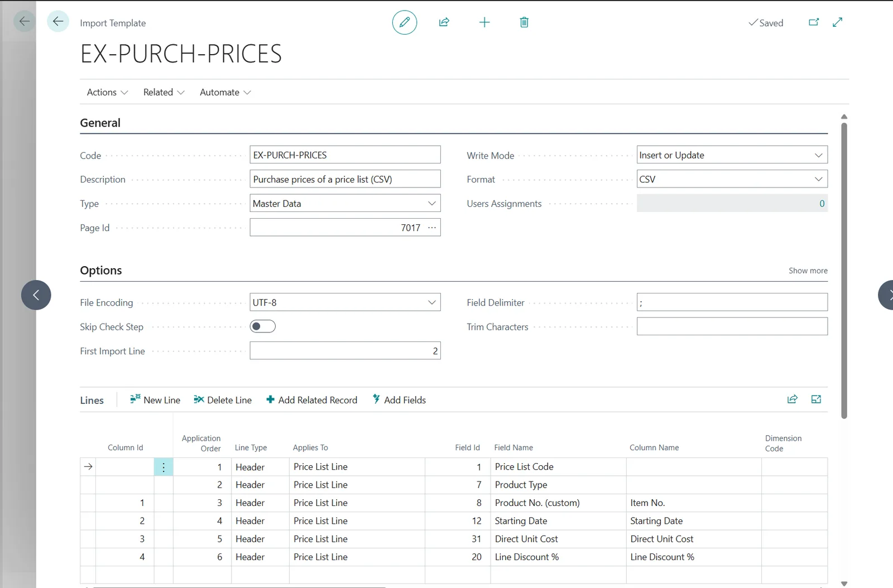Click the Field Id column header

[468, 447]
